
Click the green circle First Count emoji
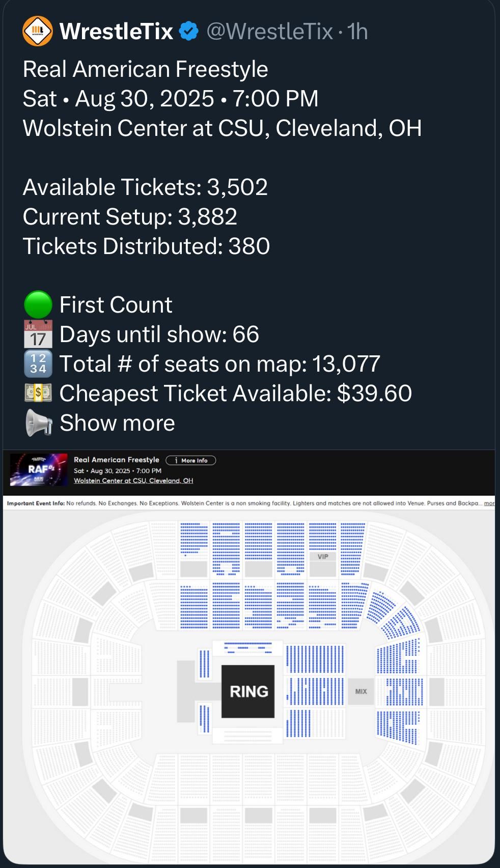tap(38, 305)
